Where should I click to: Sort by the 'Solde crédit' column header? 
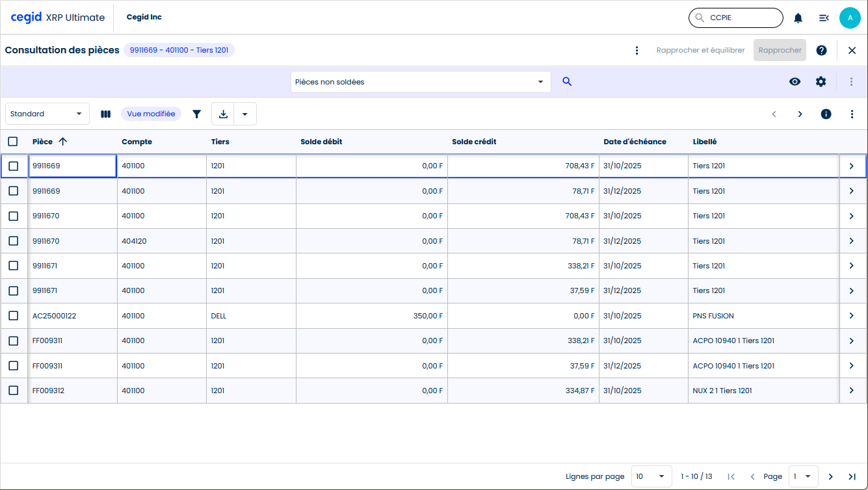(x=474, y=142)
